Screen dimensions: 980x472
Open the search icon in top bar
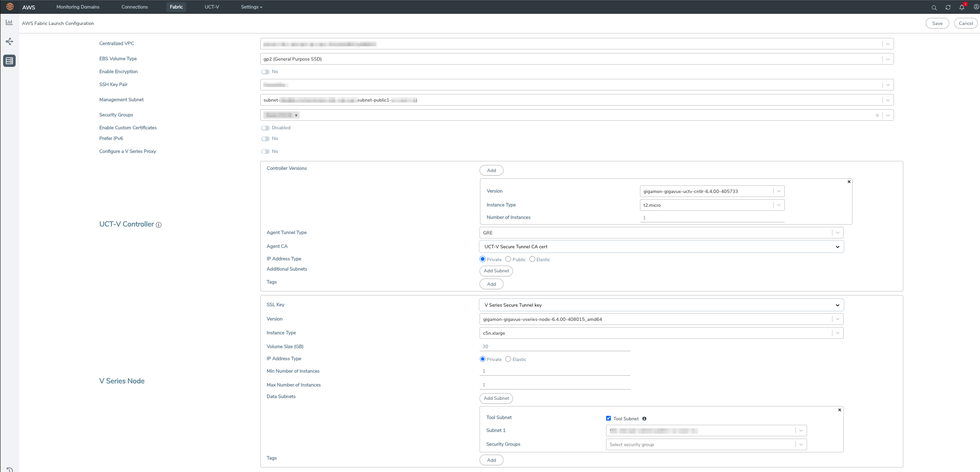[934, 8]
